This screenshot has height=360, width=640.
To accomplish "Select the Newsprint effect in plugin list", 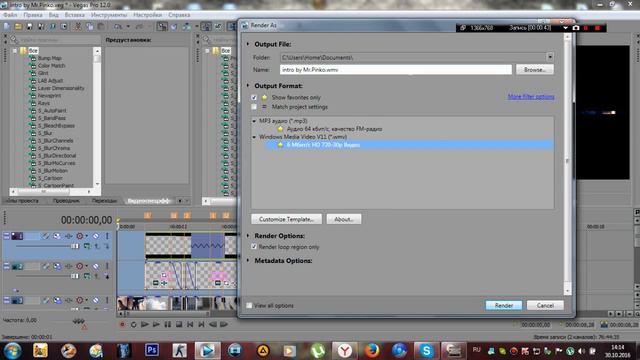I will [x=49, y=96].
